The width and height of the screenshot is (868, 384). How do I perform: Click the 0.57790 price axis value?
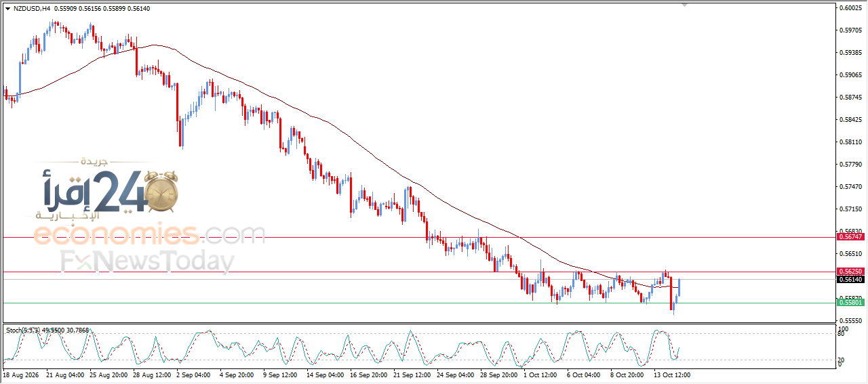852,165
